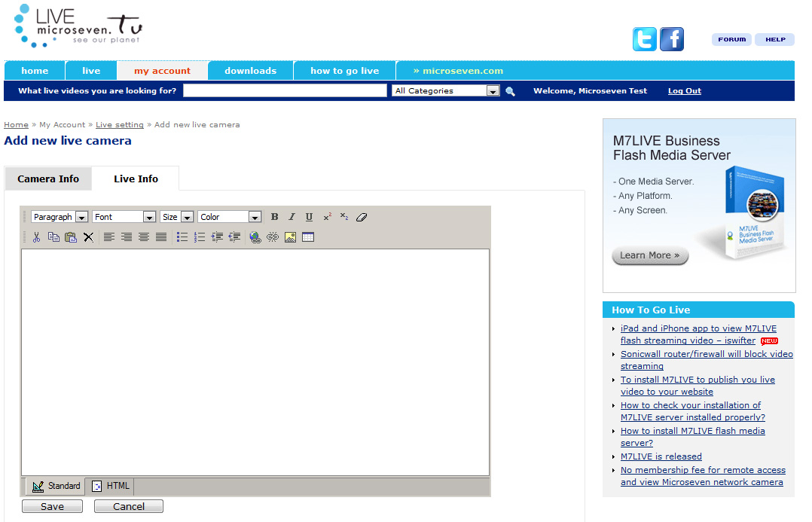Open the Paragraph style dropdown
Viewport: 812px width, 522px height.
pyautogui.click(x=59, y=217)
